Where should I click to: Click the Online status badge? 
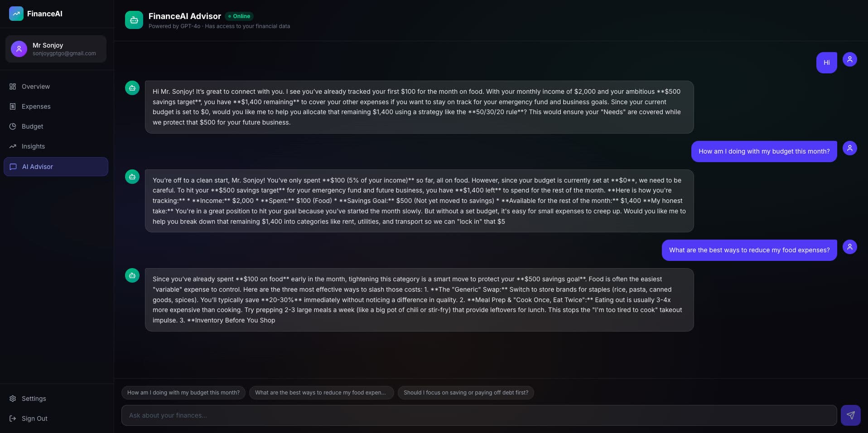point(239,16)
